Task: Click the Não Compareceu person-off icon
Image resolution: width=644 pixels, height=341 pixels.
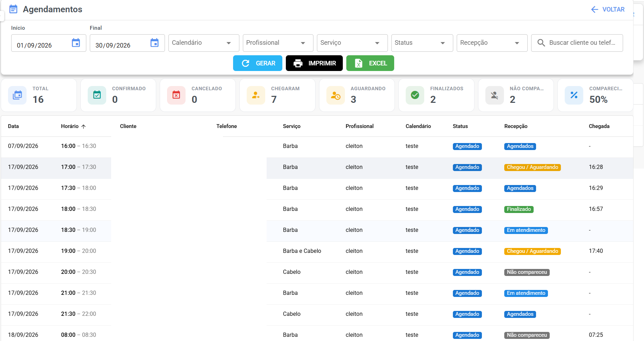Action: click(x=494, y=95)
